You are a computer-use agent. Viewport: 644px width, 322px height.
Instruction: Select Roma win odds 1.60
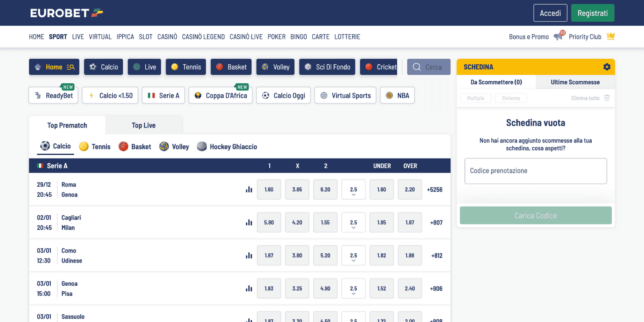(x=269, y=190)
